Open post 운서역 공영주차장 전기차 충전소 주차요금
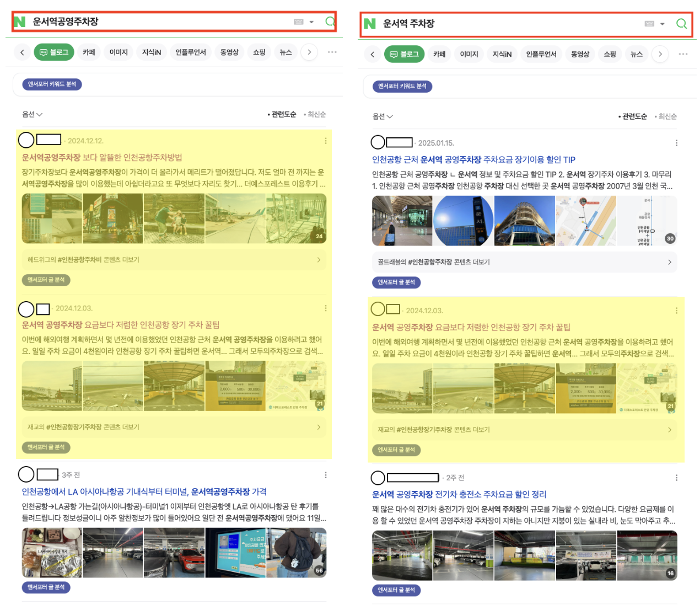This screenshot has height=610, width=700. pos(459,495)
